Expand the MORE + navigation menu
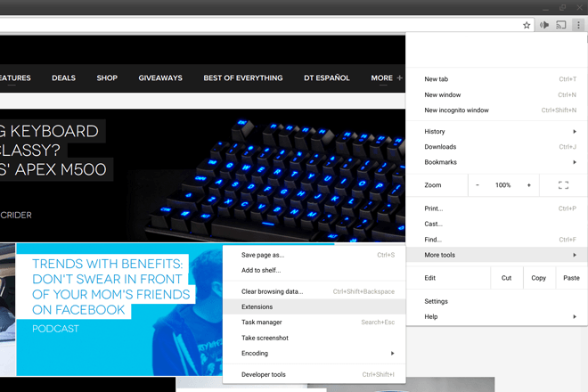Image resolution: width=588 pixels, height=392 pixels. pyautogui.click(x=387, y=78)
